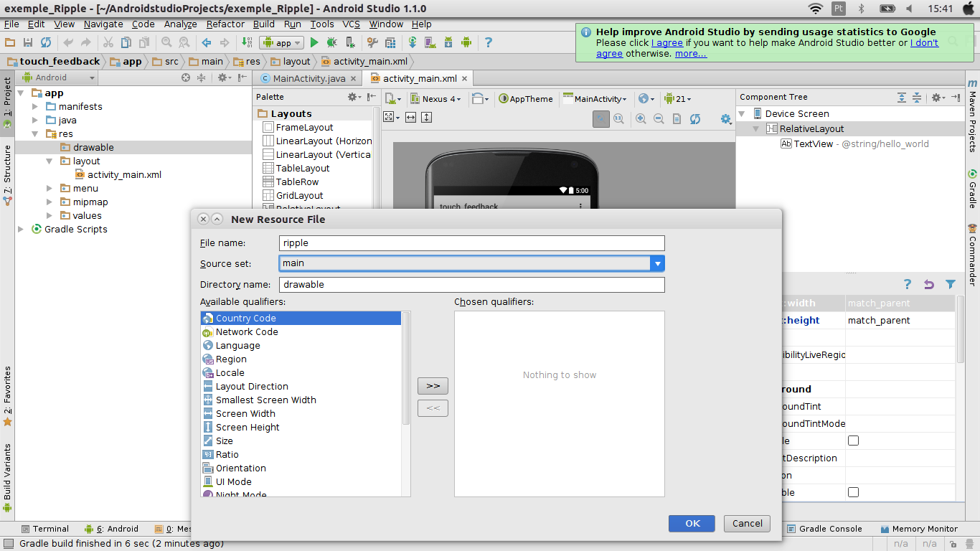Click Sync Project with Gradle Files icon
Viewport: 980px width, 551px height.
(x=413, y=42)
